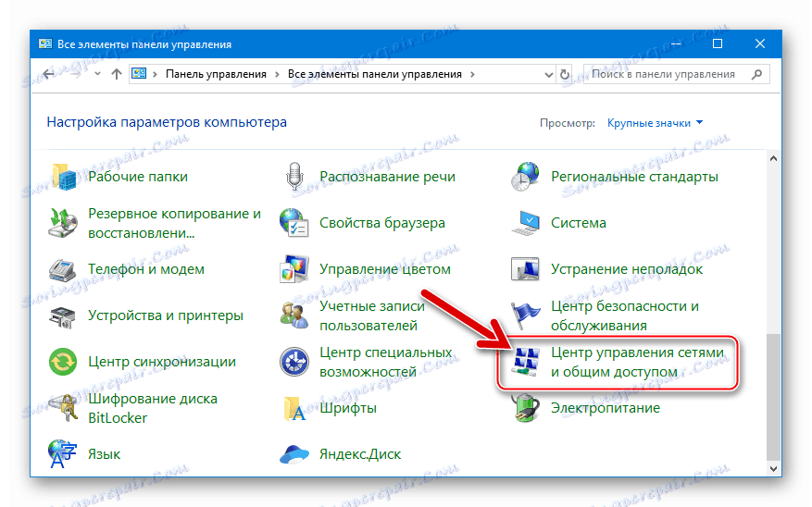Screen dimensions: 812x507
Task: Click the Резервное копирование и восстановление icon
Action: [x=63, y=223]
